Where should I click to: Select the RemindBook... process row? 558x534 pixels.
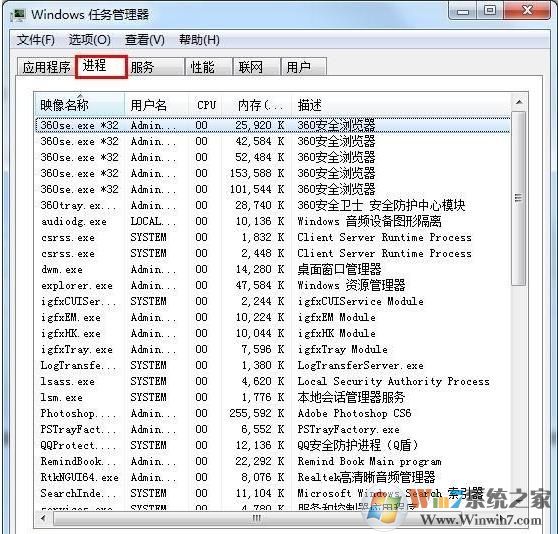pyautogui.click(x=273, y=461)
